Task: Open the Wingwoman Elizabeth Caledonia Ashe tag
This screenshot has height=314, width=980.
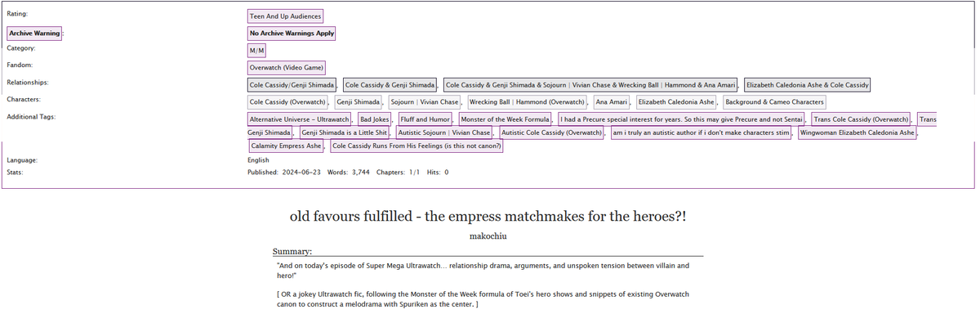Action: (x=857, y=132)
